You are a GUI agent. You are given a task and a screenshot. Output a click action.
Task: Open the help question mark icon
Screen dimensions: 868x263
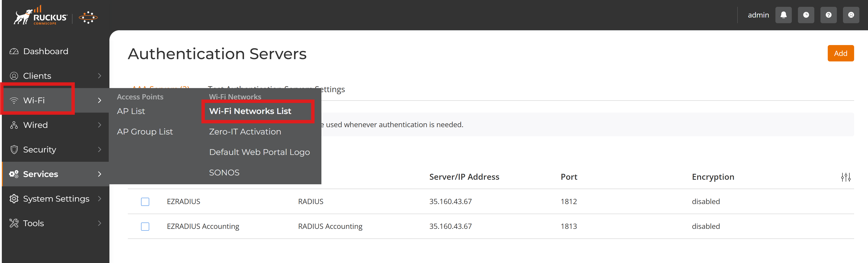[x=829, y=15]
